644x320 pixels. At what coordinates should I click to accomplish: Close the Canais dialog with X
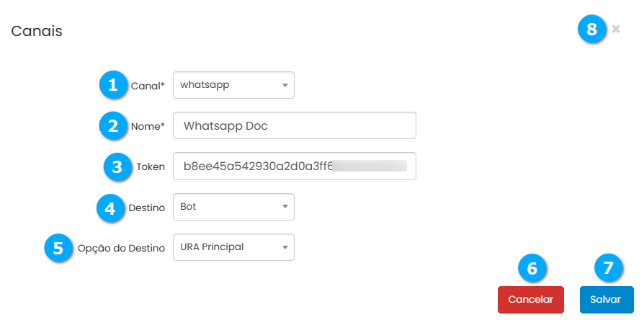coord(616,30)
